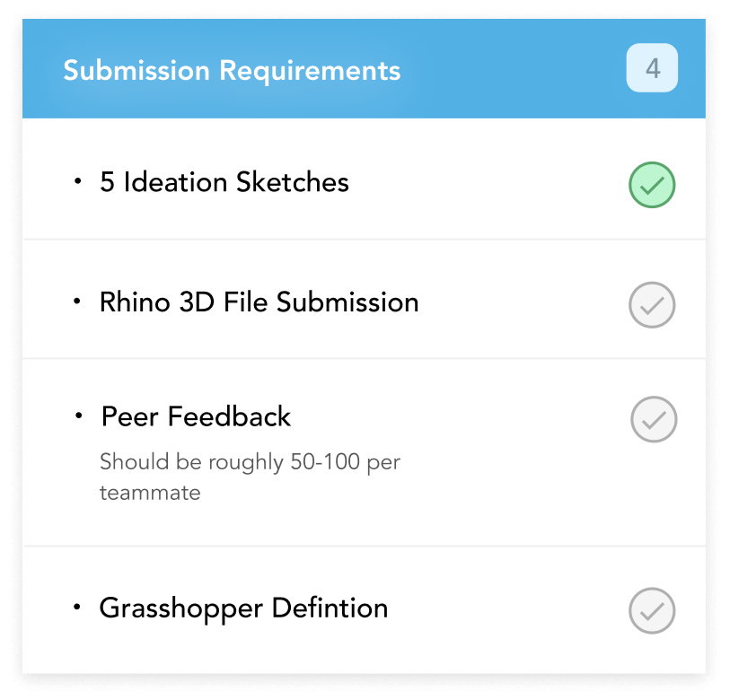This screenshot has width=730, height=700.
Task: Uncheck the green 5 Ideation Sketches checkmark
Action: pyautogui.click(x=652, y=185)
